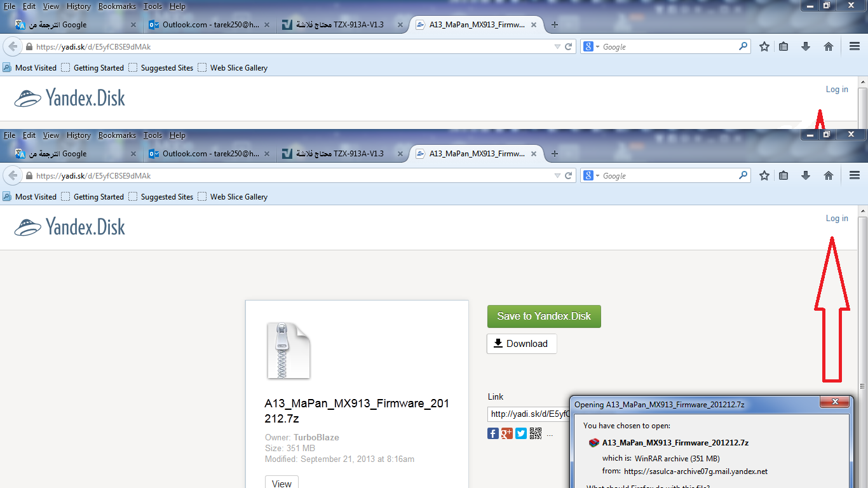Switch to Outlook.com tab in the upper browser window

210,25
